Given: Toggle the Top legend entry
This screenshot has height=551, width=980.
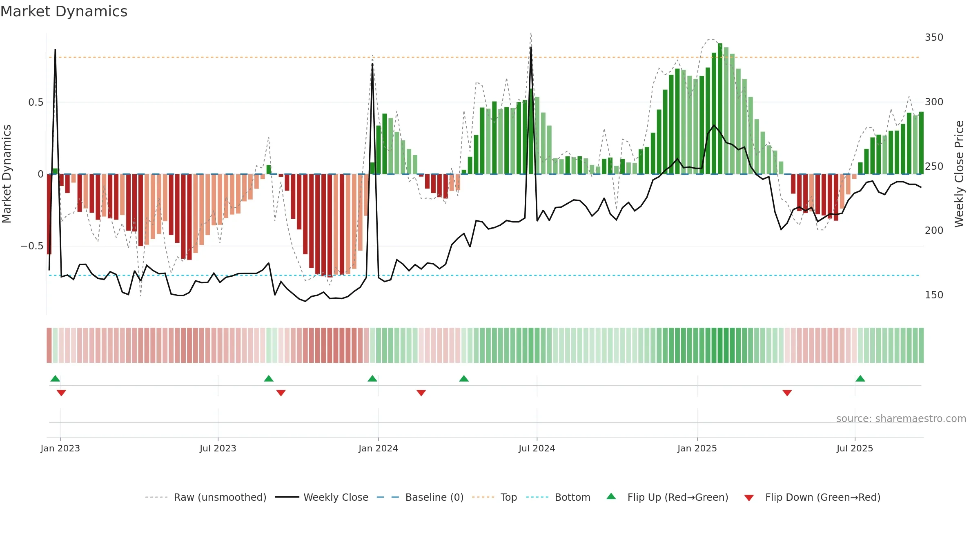Looking at the screenshot, I should click(x=494, y=497).
